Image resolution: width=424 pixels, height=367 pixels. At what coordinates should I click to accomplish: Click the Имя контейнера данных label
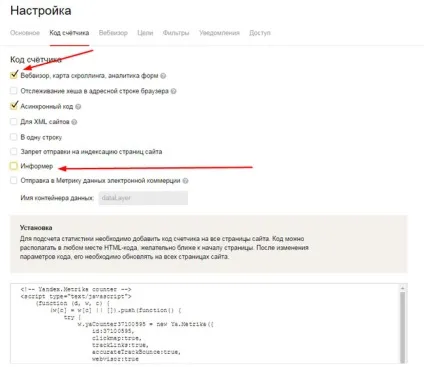(57, 198)
